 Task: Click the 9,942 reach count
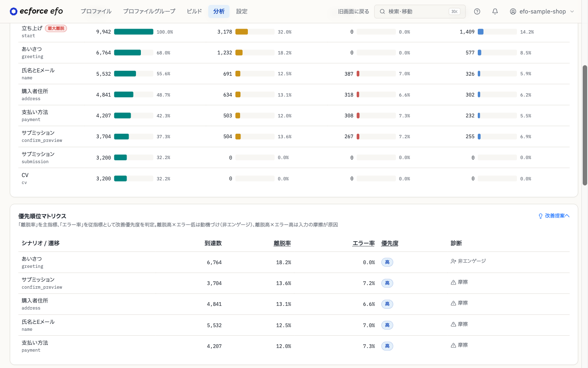pyautogui.click(x=104, y=32)
